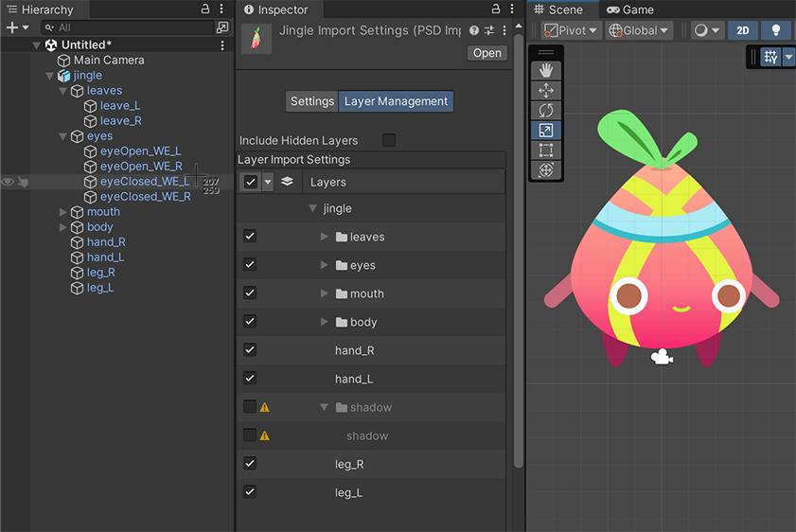Expand the leaves folder in Layers
Image resolution: width=796 pixels, height=532 pixels.
click(x=325, y=237)
